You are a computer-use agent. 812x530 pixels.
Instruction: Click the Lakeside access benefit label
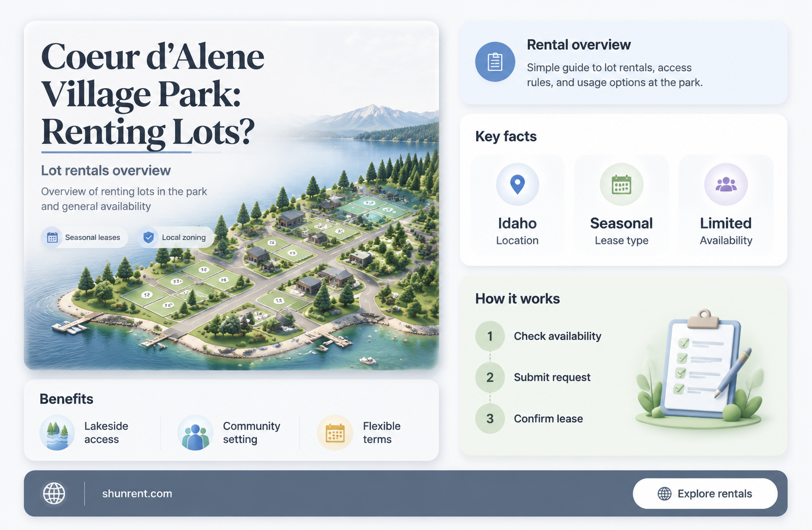click(106, 433)
